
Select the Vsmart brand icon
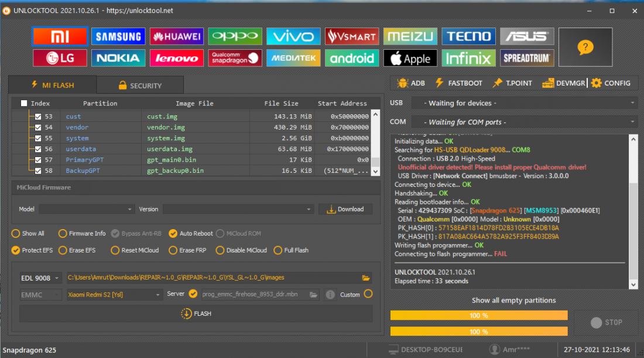[x=352, y=36]
